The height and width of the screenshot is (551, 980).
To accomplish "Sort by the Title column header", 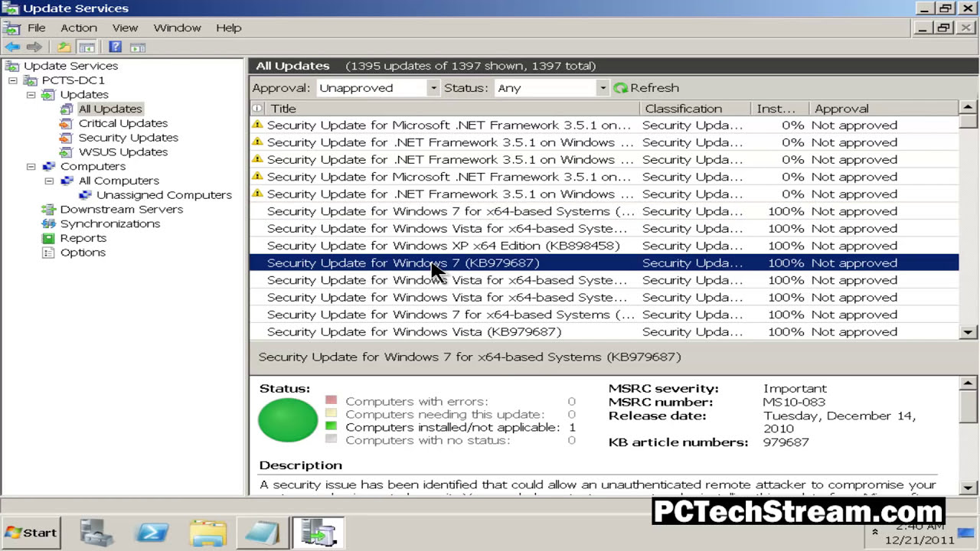I will point(452,109).
